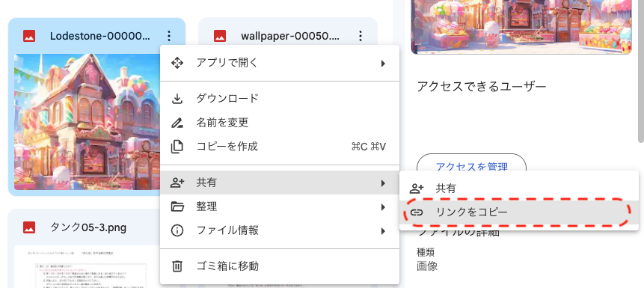644x288 pixels.
Task: Click the copy-document icon for コピーを作成
Action: coord(177,147)
